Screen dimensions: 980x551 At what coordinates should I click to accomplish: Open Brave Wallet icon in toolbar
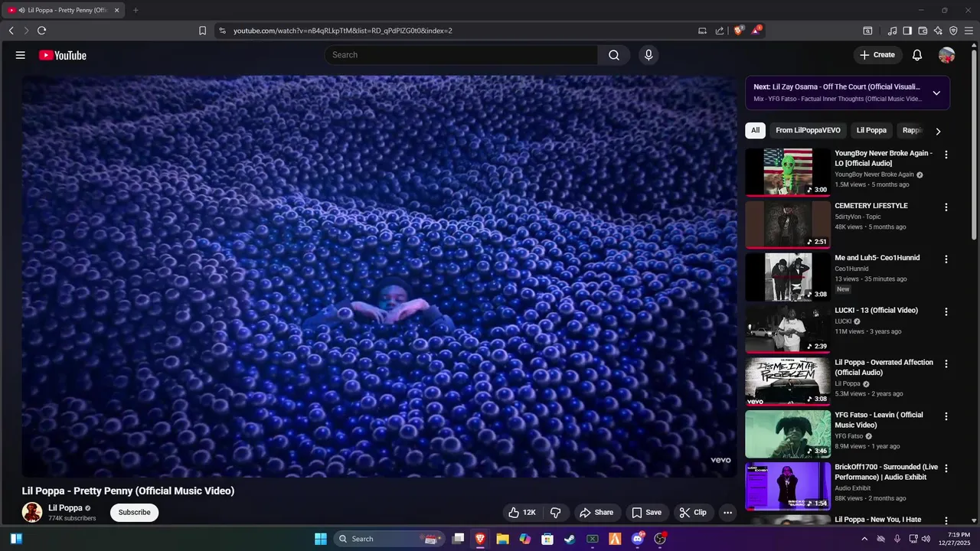pyautogui.click(x=923, y=31)
